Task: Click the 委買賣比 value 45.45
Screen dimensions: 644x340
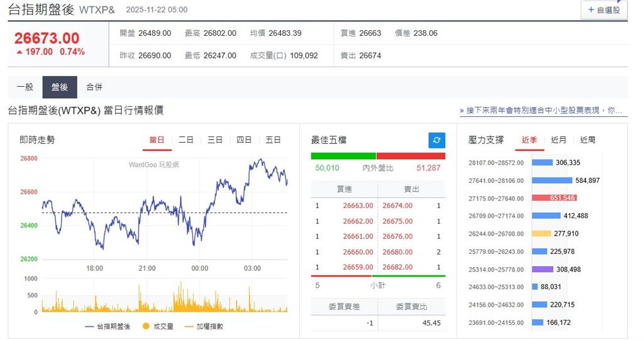Action: [431, 323]
